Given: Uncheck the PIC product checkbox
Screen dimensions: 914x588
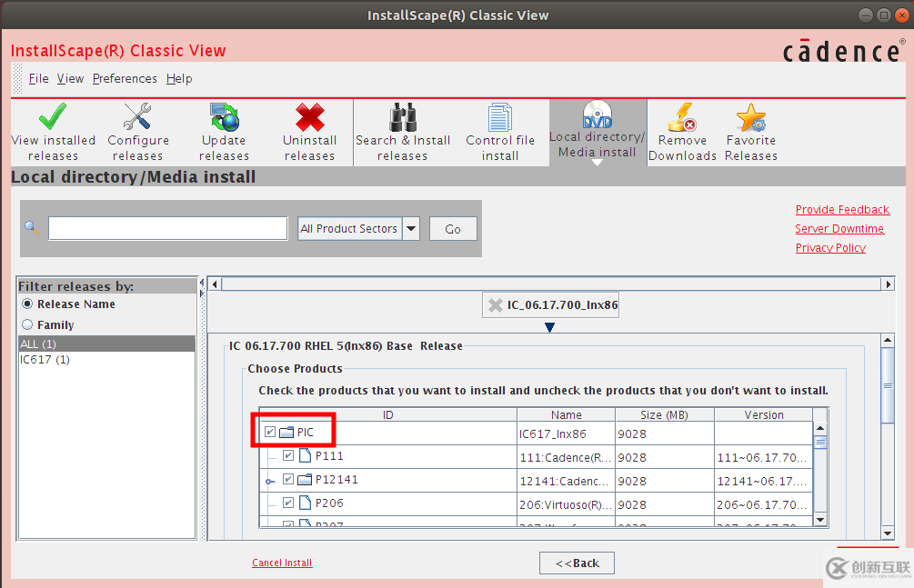Looking at the screenshot, I should pyautogui.click(x=268, y=430).
